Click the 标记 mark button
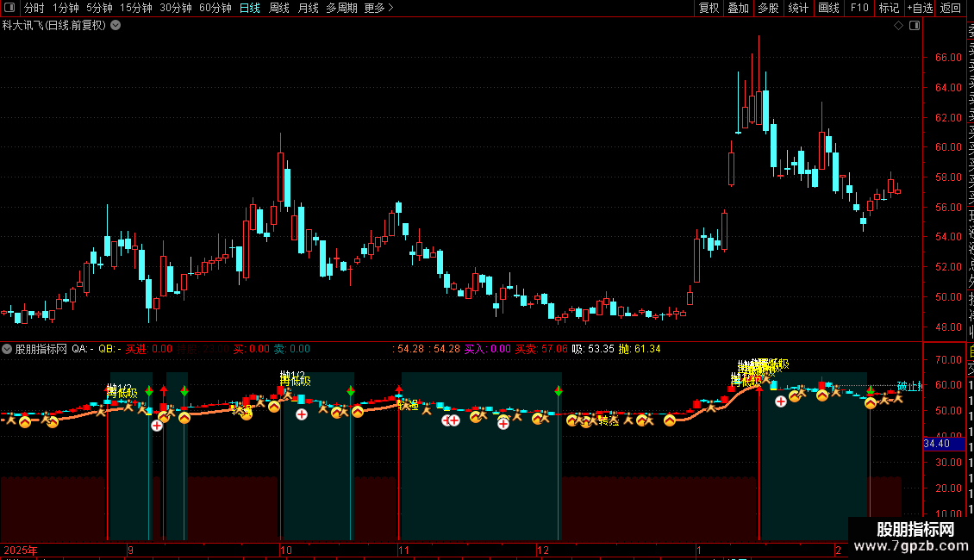Image resolution: width=974 pixels, height=560 pixels. pyautogui.click(x=889, y=8)
